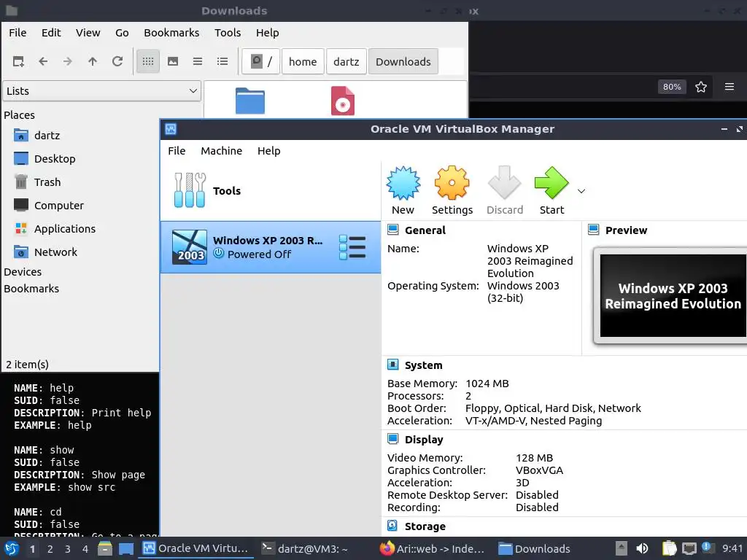This screenshot has width=747, height=560.
Task: Open VirtualBox File menu
Action: tap(177, 151)
